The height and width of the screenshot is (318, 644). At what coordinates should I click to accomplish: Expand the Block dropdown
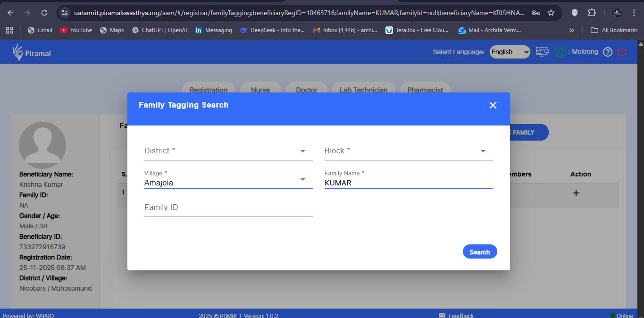point(408,151)
